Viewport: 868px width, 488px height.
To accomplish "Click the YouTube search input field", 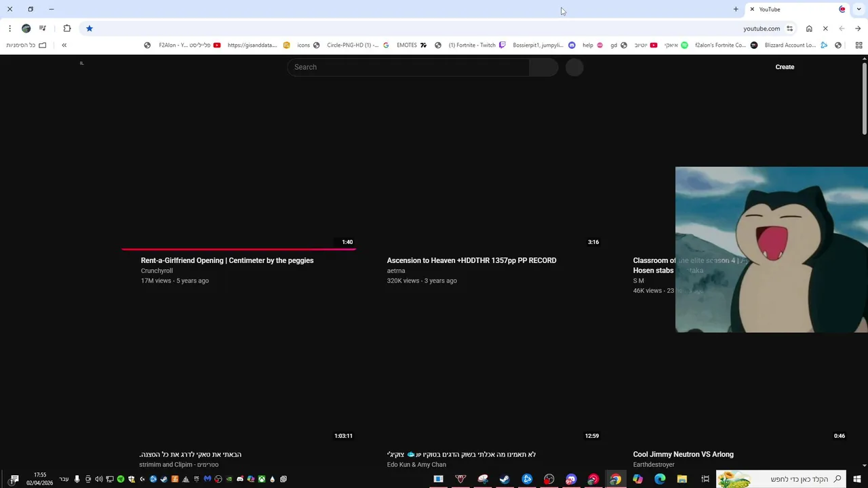I will [408, 67].
